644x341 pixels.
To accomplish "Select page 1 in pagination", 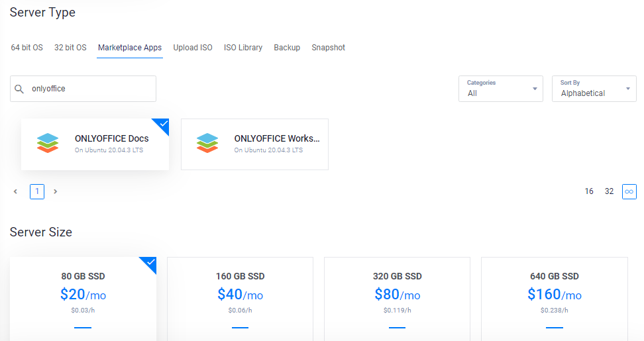I will pyautogui.click(x=37, y=191).
